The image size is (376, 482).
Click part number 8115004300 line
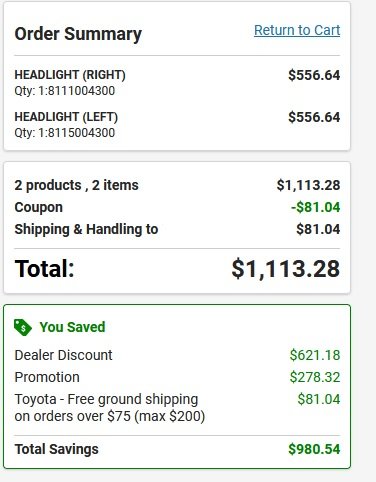coord(65,133)
